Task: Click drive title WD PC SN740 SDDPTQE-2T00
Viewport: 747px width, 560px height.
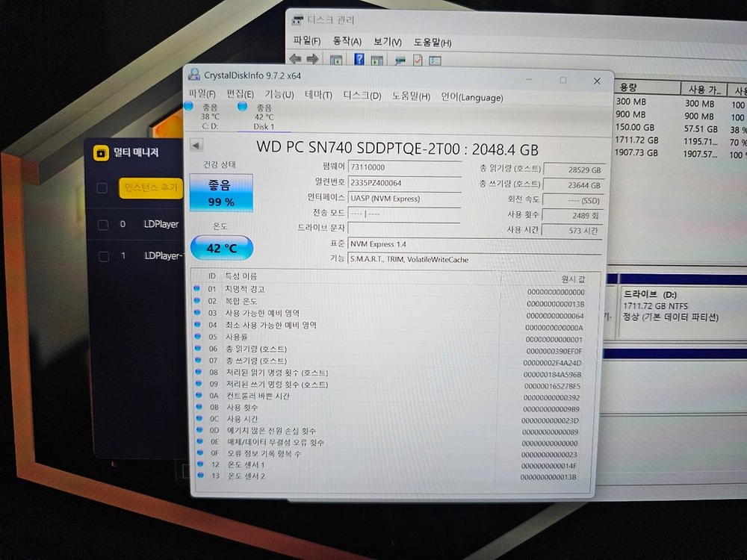Action: pos(359,148)
